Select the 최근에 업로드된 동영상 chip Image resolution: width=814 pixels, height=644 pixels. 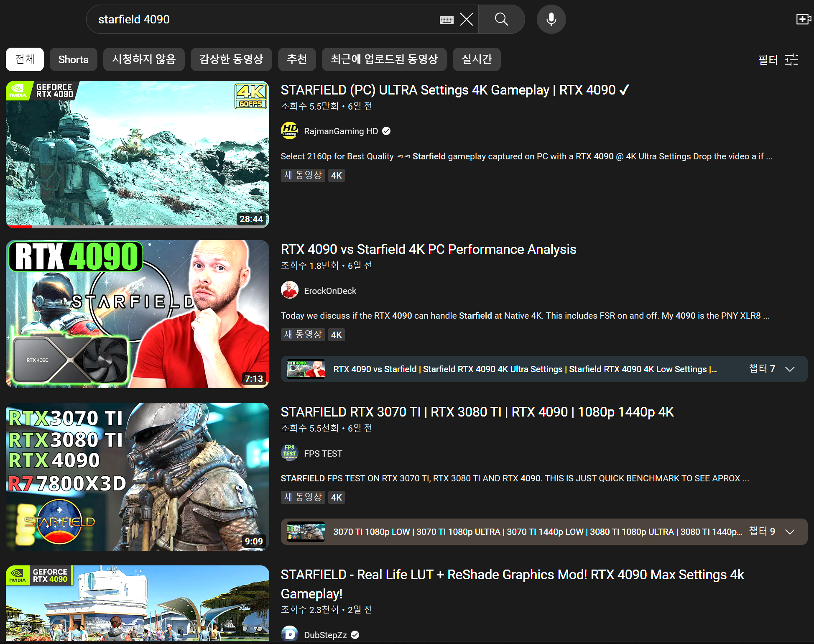click(x=384, y=59)
